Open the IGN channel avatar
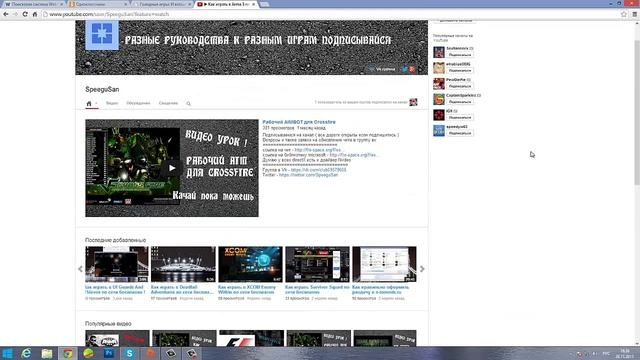Viewport: 640px width, 360px height. coord(439,115)
